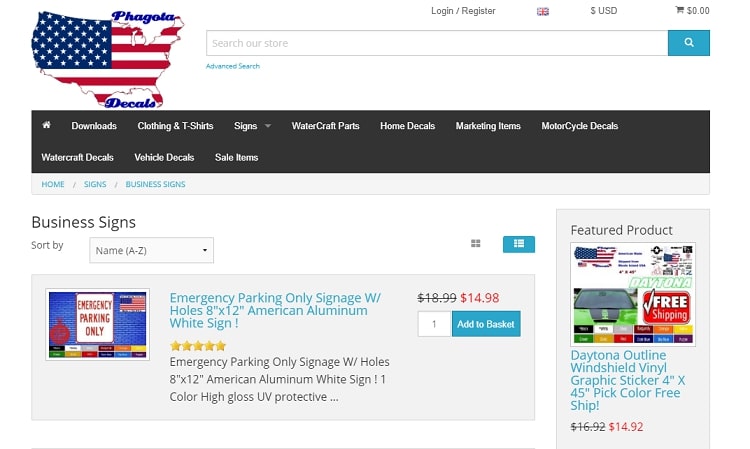Viewport: 750px width, 449px height.
Task: Click the five-star rating of Emergency Parking sign
Action: 198,345
